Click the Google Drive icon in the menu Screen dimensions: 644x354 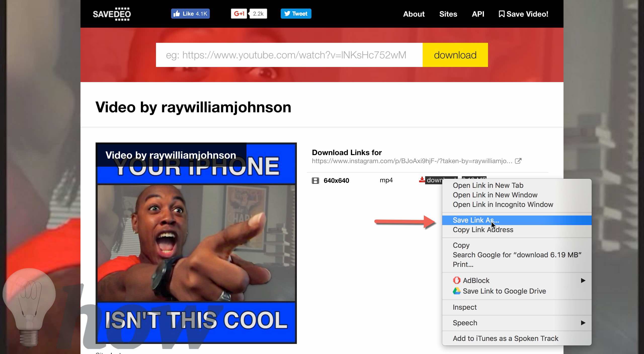tap(457, 291)
